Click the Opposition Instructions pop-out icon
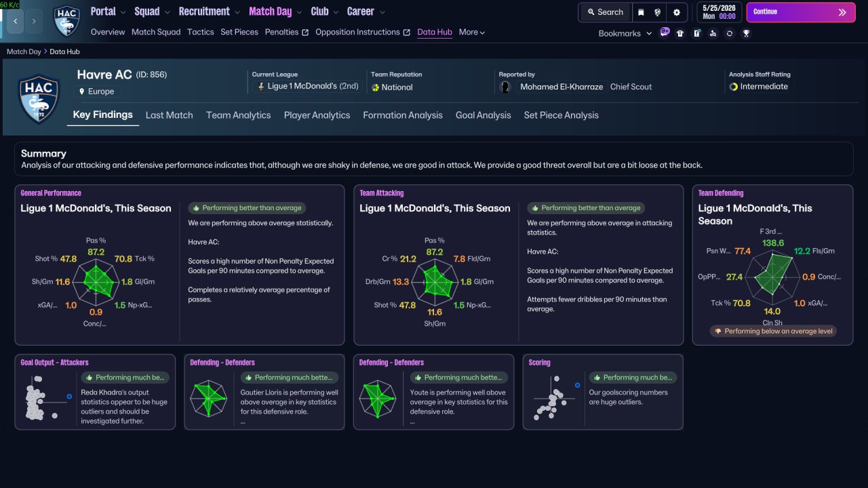Image resolution: width=868 pixels, height=488 pixels. (x=406, y=33)
